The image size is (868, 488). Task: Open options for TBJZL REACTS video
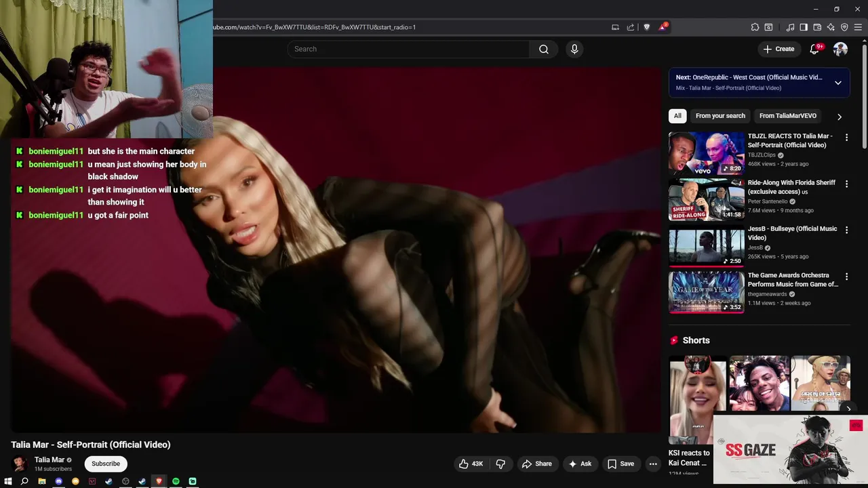(846, 138)
